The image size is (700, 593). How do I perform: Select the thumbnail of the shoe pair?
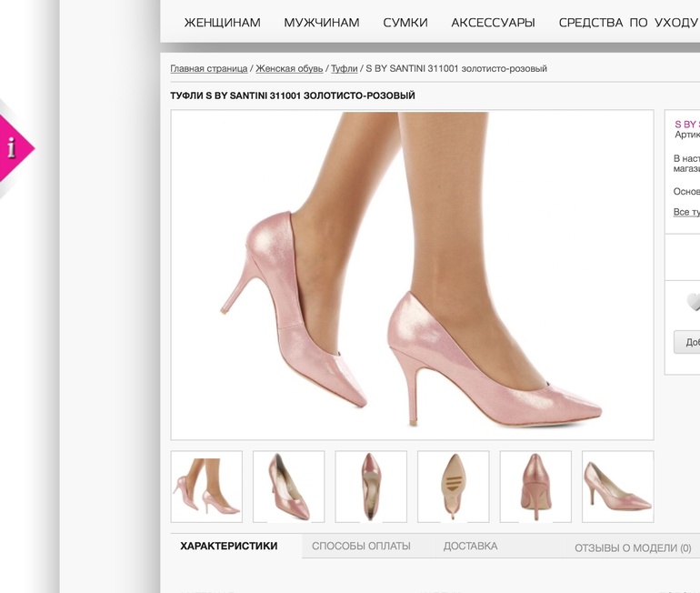click(x=288, y=487)
